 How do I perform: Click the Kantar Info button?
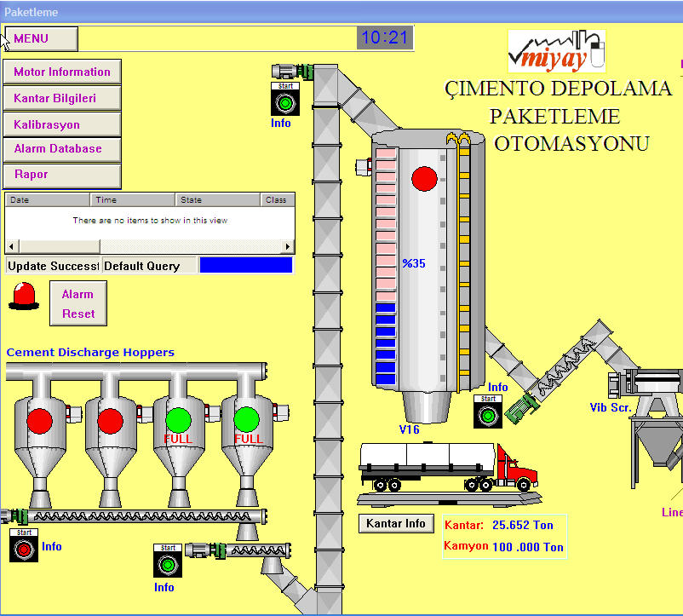click(x=396, y=523)
